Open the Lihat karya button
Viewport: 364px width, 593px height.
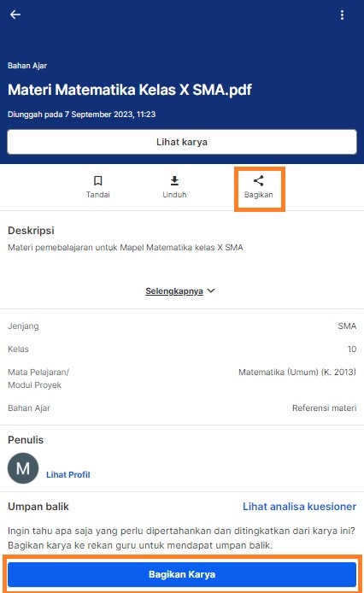(182, 142)
